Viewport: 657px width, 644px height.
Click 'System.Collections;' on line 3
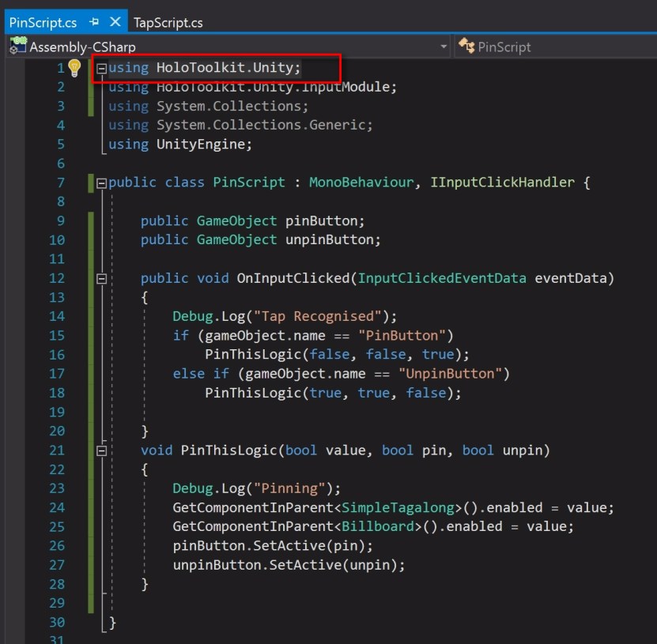pyautogui.click(x=232, y=107)
